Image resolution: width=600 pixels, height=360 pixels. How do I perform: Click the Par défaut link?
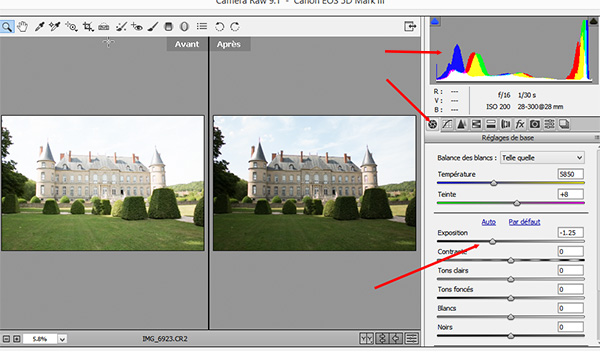(x=524, y=222)
